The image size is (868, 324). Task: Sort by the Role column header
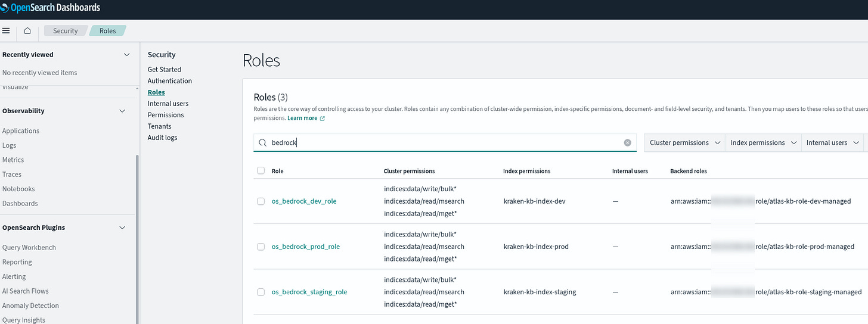(278, 171)
